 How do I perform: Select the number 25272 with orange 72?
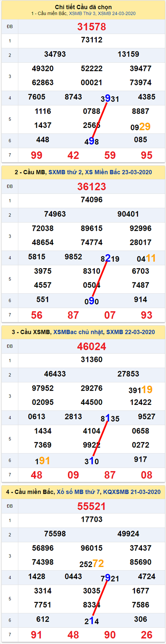click(x=92, y=564)
